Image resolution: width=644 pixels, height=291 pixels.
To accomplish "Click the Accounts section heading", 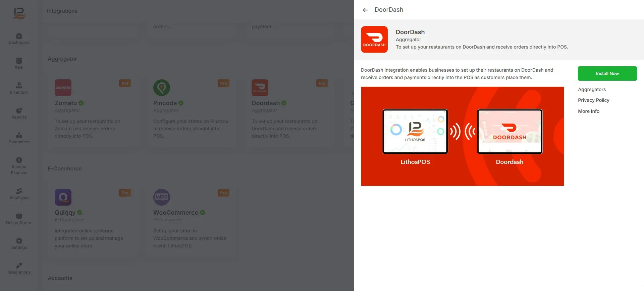I will pyautogui.click(x=60, y=278).
